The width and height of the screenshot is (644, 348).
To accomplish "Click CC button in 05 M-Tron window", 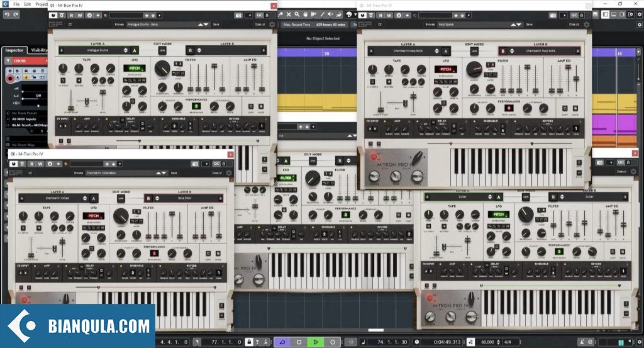I will pyautogui.click(x=70, y=25).
